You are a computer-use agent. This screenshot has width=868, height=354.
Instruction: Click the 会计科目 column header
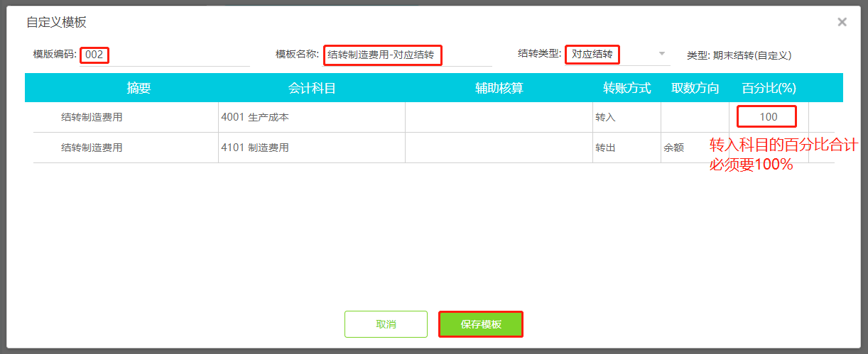coord(312,88)
